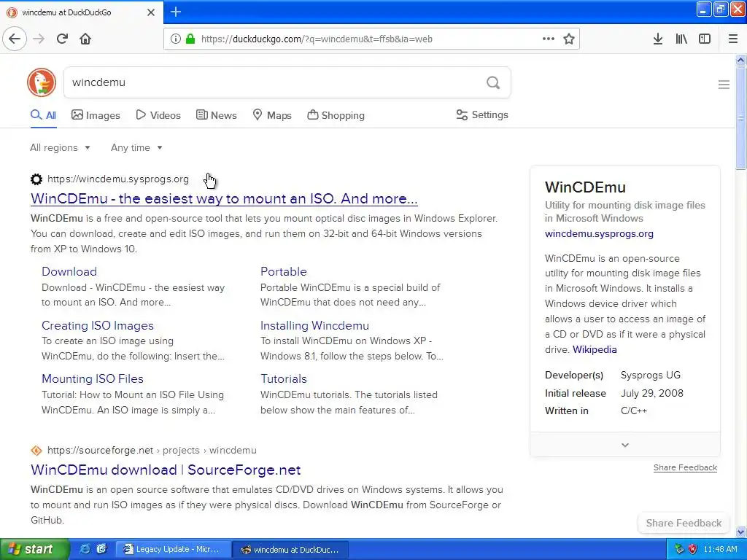
Task: Follow the Wikipedia link
Action: (595, 349)
